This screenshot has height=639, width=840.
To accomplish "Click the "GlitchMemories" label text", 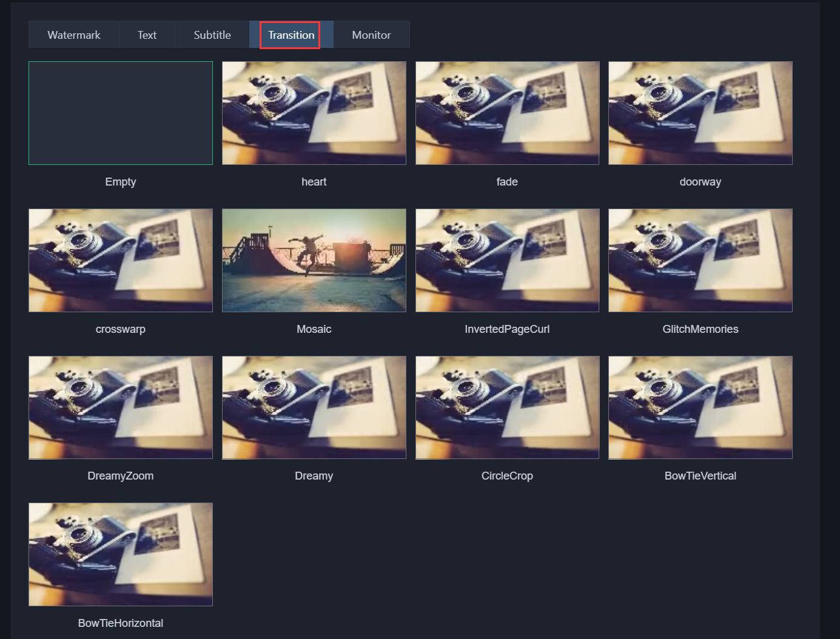I will pos(701,329).
